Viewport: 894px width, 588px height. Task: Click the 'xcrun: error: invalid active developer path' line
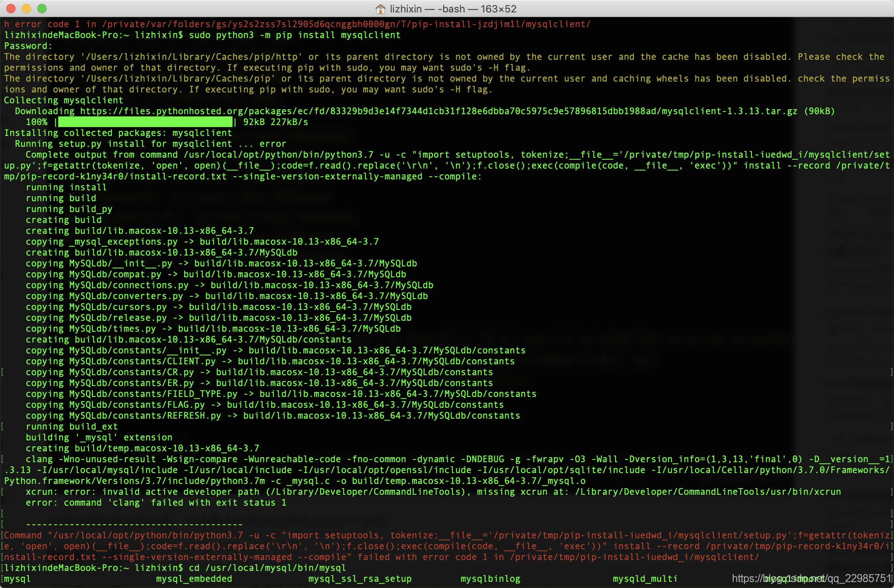click(433, 492)
